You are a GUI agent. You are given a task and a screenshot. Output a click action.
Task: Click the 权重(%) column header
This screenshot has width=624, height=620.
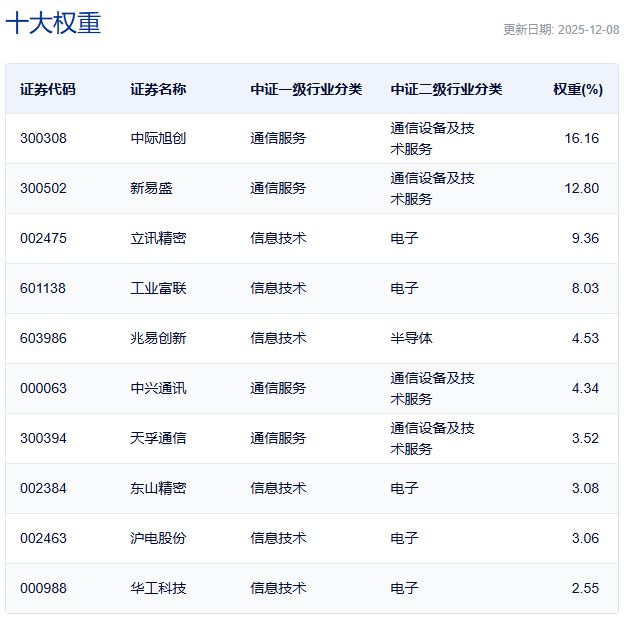click(x=577, y=89)
